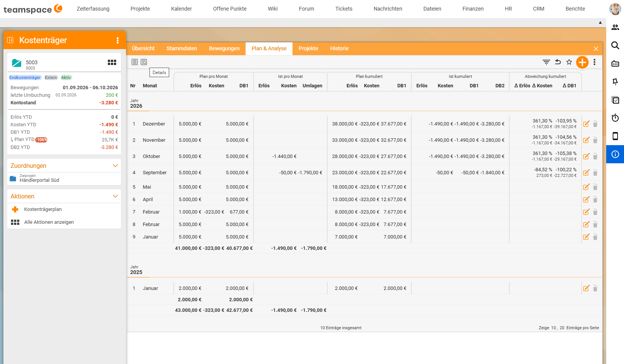Image resolution: width=624 pixels, height=364 pixels.
Task: Click the info icon in right sidebar
Action: click(615, 154)
